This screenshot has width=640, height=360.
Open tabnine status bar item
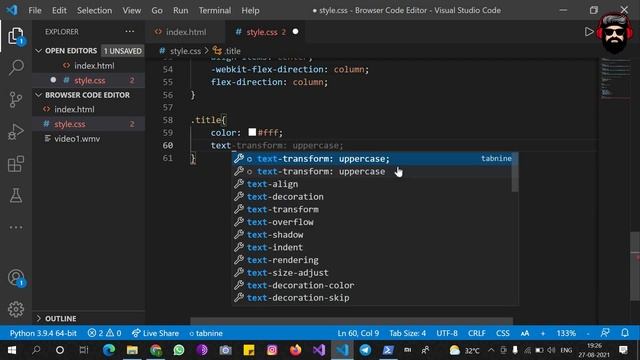coord(206,333)
